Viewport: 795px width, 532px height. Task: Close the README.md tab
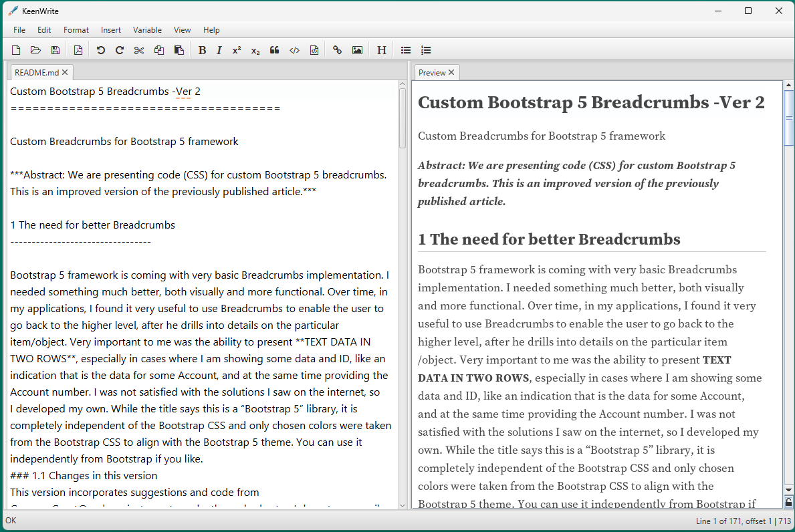tap(65, 72)
